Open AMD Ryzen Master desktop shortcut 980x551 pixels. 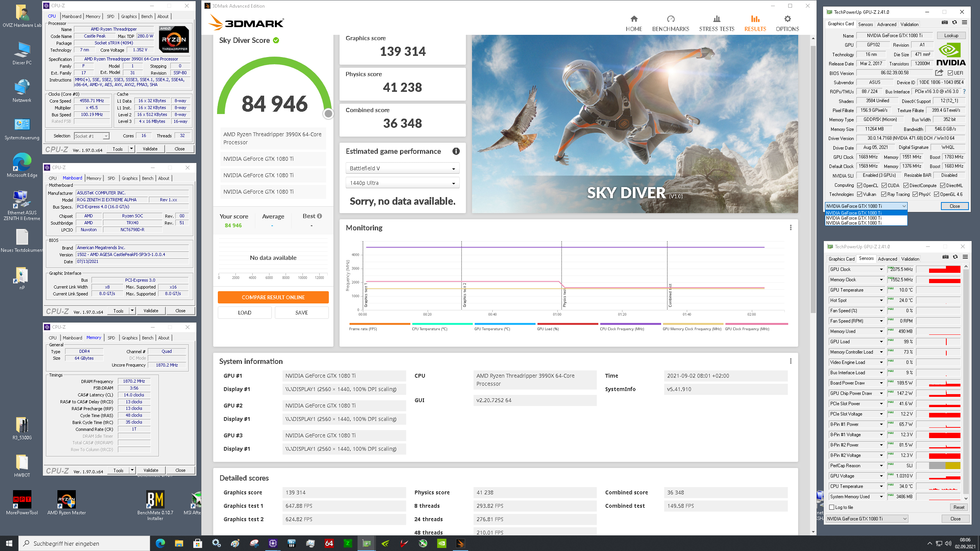coord(67,502)
